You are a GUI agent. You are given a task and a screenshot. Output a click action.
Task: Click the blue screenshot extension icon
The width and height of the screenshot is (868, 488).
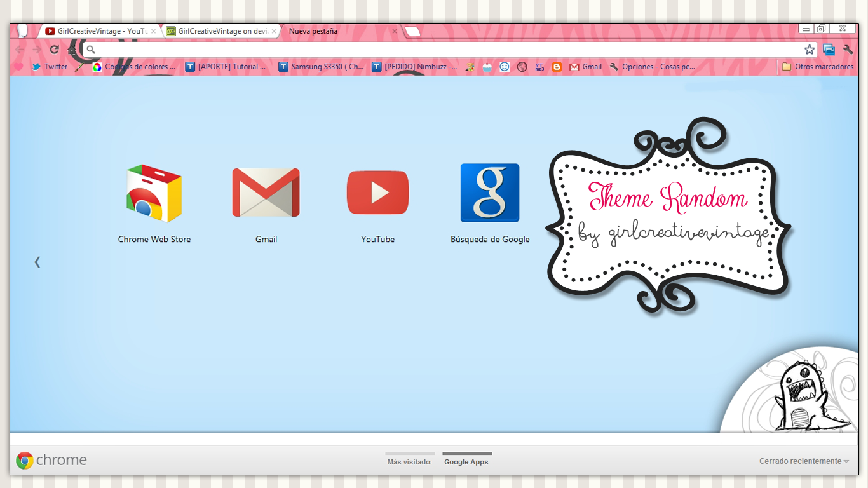coord(829,50)
